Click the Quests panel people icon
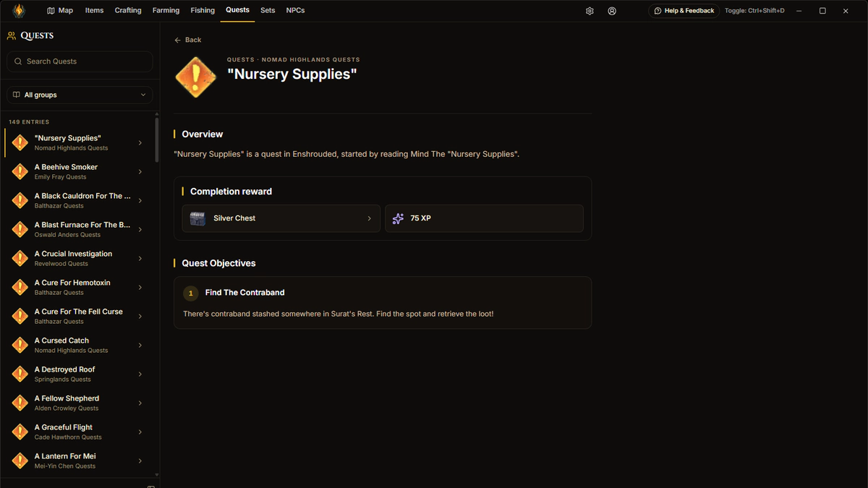Viewport: 868px width, 488px height. [11, 35]
